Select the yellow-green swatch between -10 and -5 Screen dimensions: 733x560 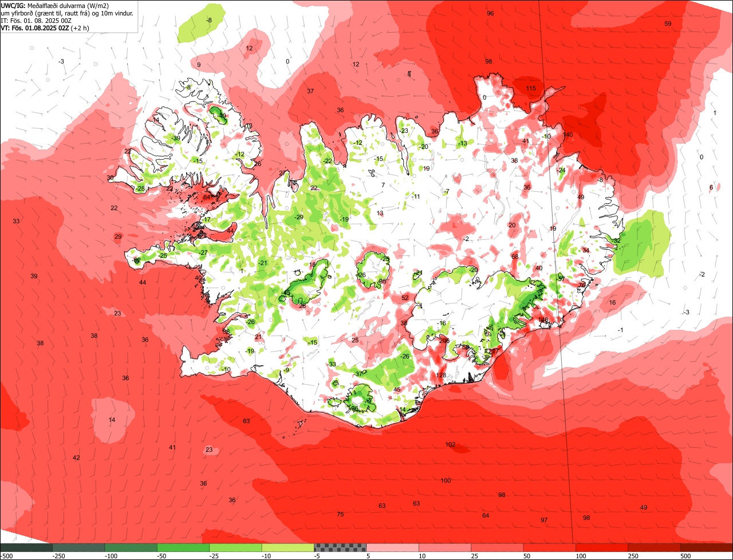pyautogui.click(x=288, y=547)
